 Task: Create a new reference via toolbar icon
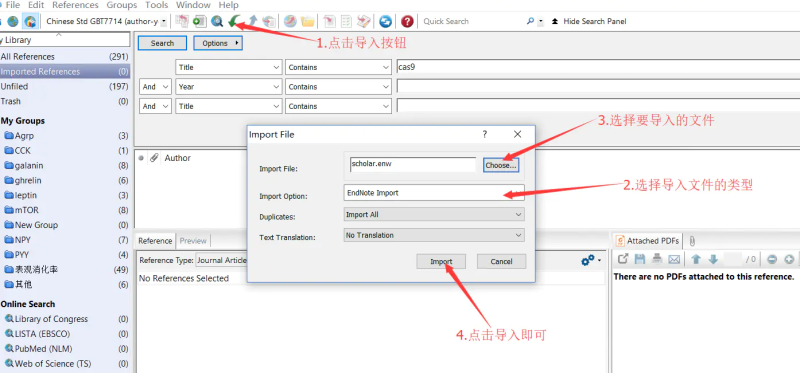pyautogui.click(x=199, y=21)
